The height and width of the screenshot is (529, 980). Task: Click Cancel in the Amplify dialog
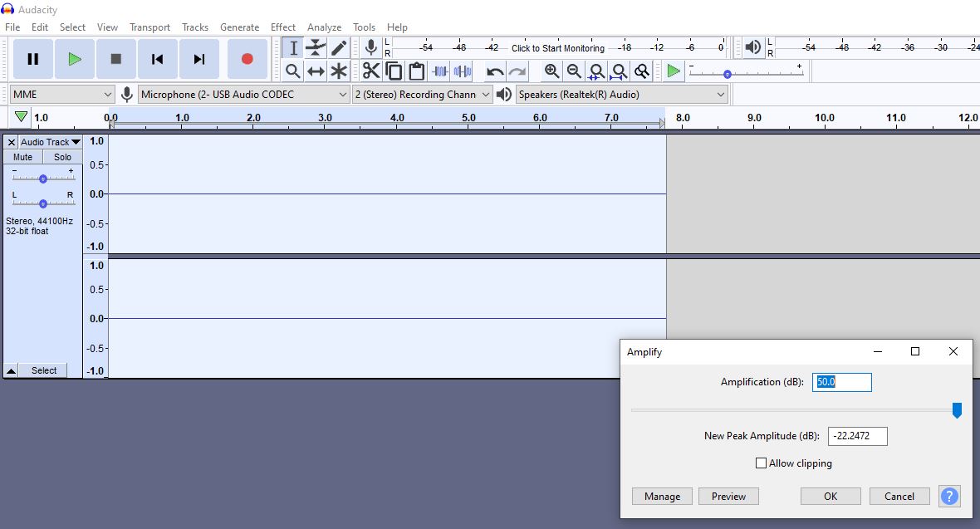click(x=899, y=497)
